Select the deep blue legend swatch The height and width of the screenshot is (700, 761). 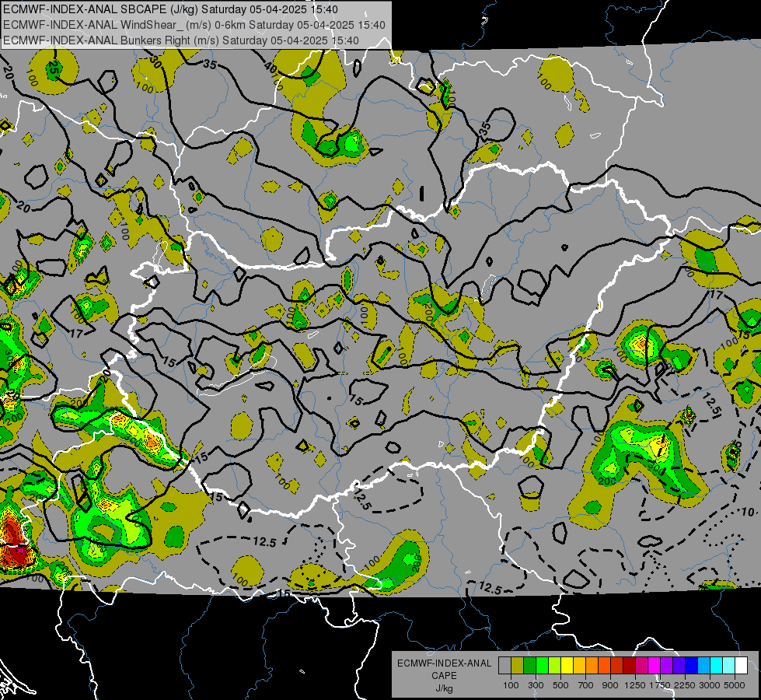pos(692,666)
